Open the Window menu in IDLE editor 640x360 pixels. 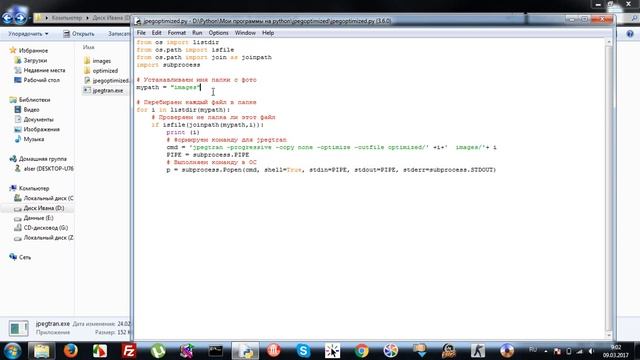click(245, 33)
